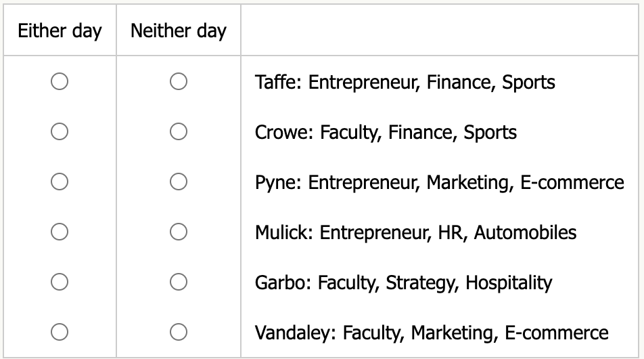Set Neither day for Garbo
The height and width of the screenshot is (359, 644).
(x=179, y=282)
